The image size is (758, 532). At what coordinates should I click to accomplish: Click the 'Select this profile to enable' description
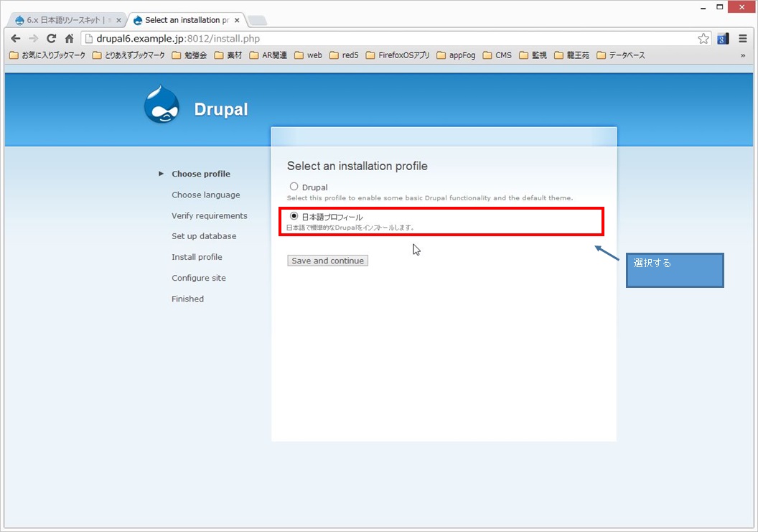click(x=430, y=198)
